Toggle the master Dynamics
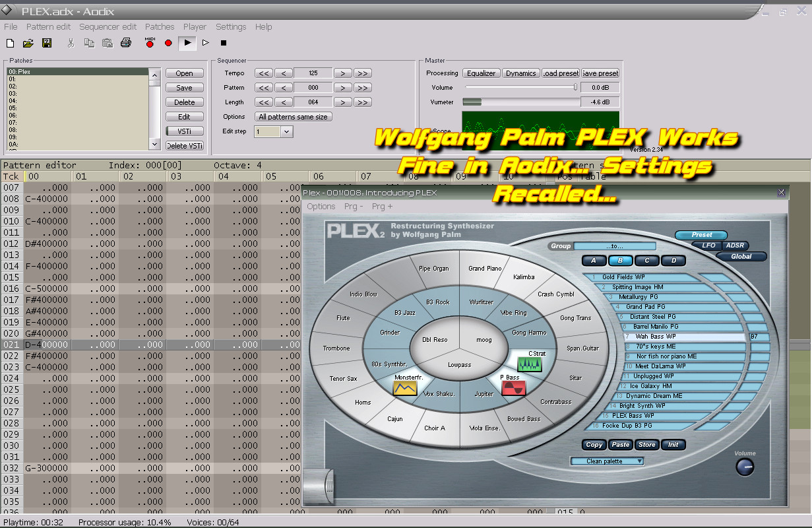Viewport: 812px width, 528px height. (521, 73)
